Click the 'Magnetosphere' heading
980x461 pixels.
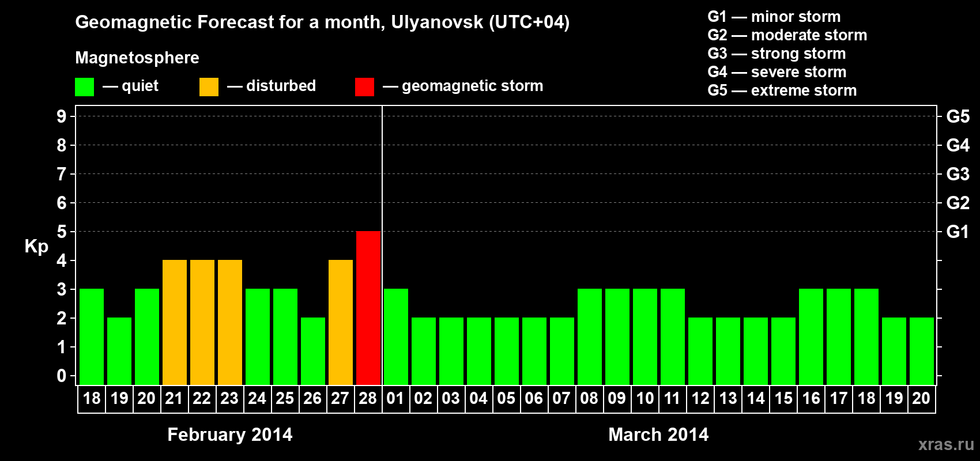coord(137,58)
